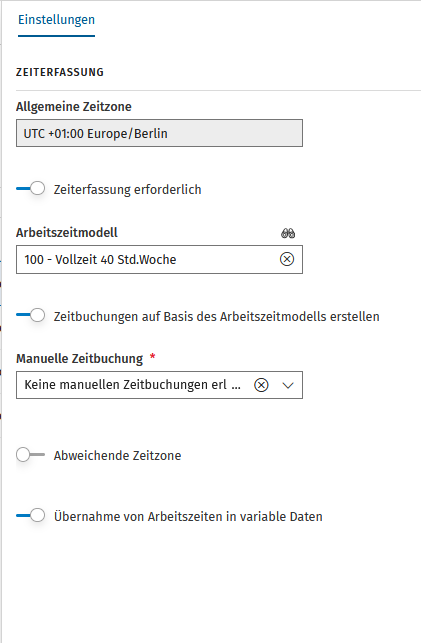Click the Abweichende Zeitzone label text
The width and height of the screenshot is (421, 643).
(117, 456)
